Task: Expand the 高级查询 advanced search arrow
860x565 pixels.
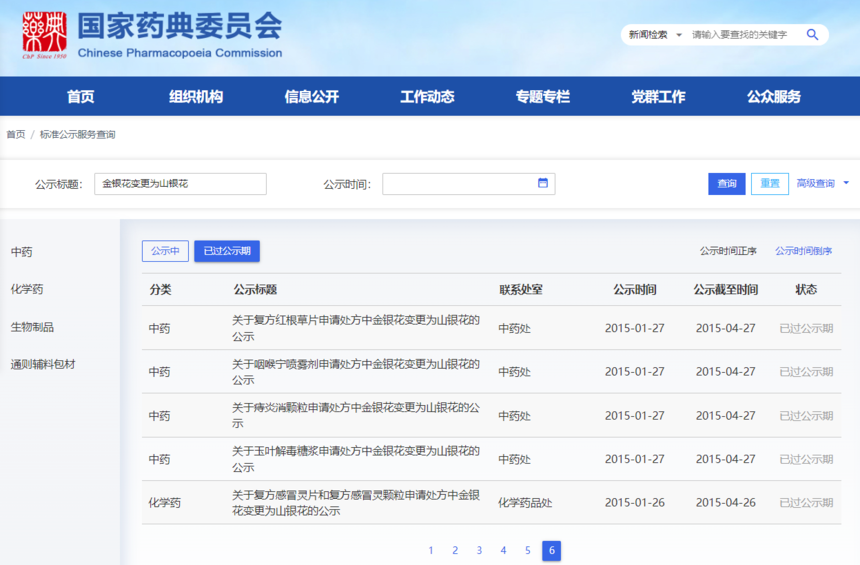Action: click(846, 183)
